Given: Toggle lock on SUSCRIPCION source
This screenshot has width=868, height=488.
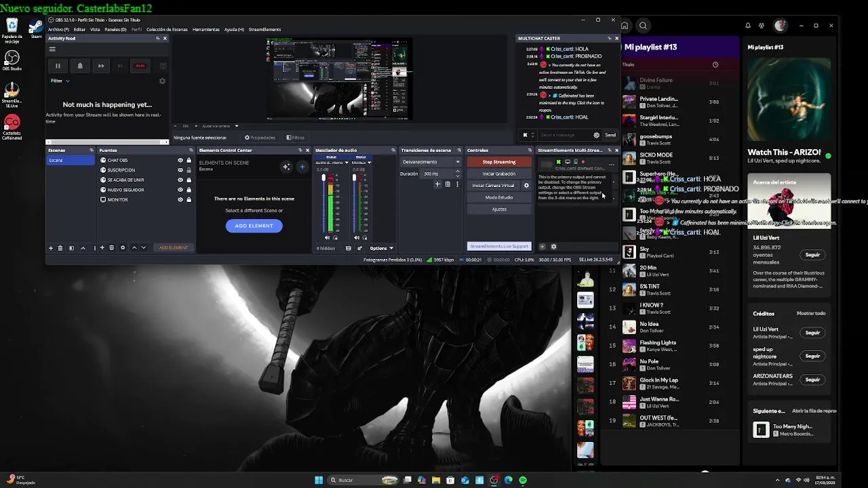Looking at the screenshot, I should coord(189,170).
